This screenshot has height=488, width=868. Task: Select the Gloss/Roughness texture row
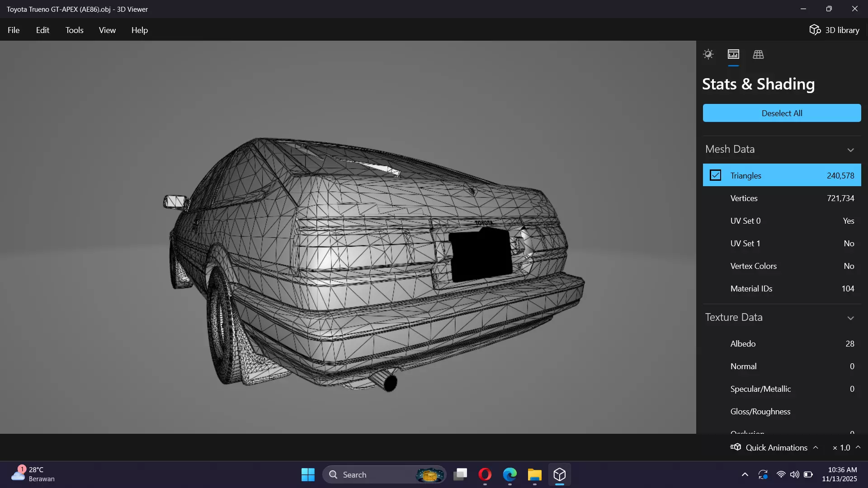coord(782,411)
